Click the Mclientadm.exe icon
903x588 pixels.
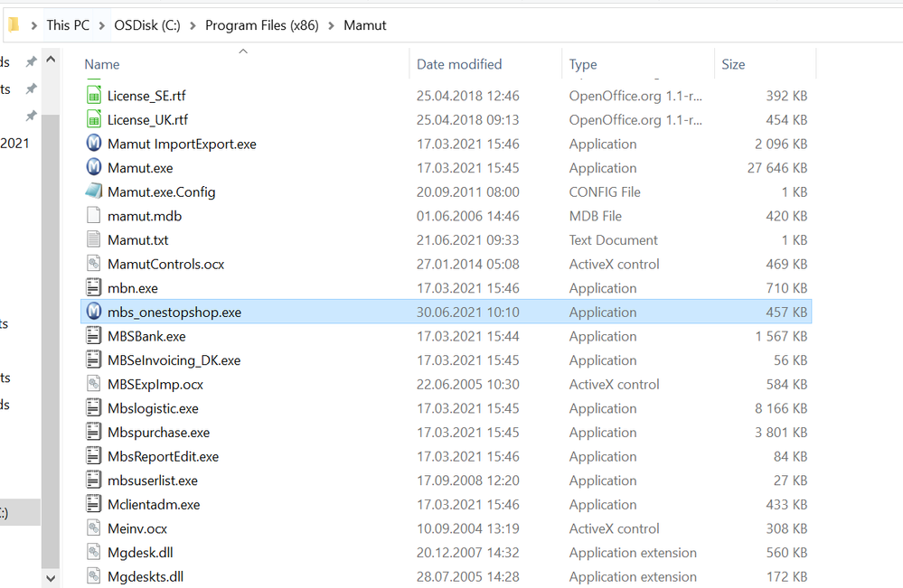94,505
